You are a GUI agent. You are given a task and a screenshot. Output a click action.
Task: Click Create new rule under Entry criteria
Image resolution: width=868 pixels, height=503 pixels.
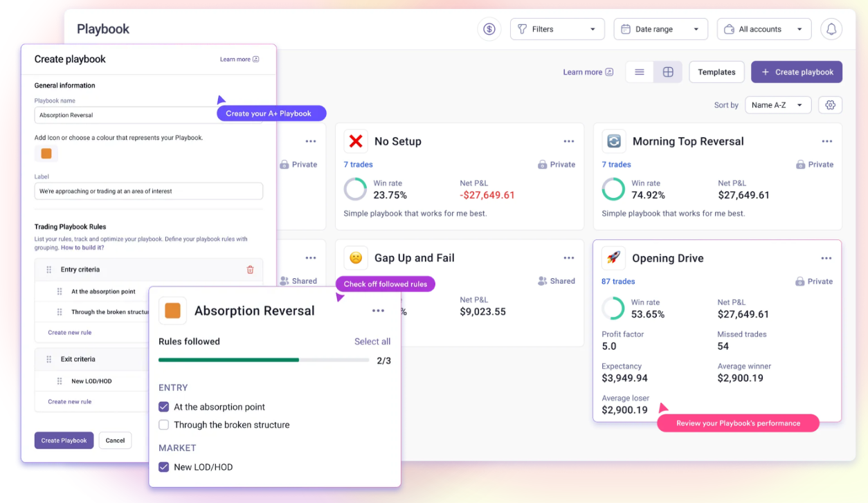[70, 333]
